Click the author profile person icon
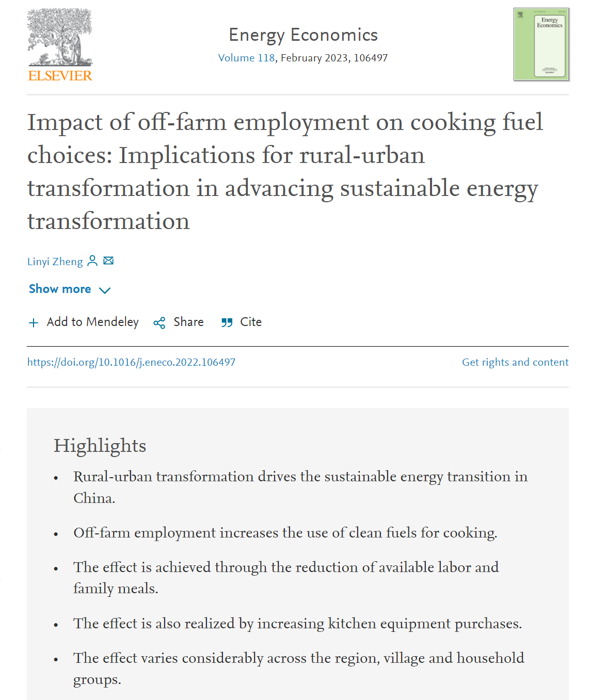The width and height of the screenshot is (591, 700). pos(92,261)
